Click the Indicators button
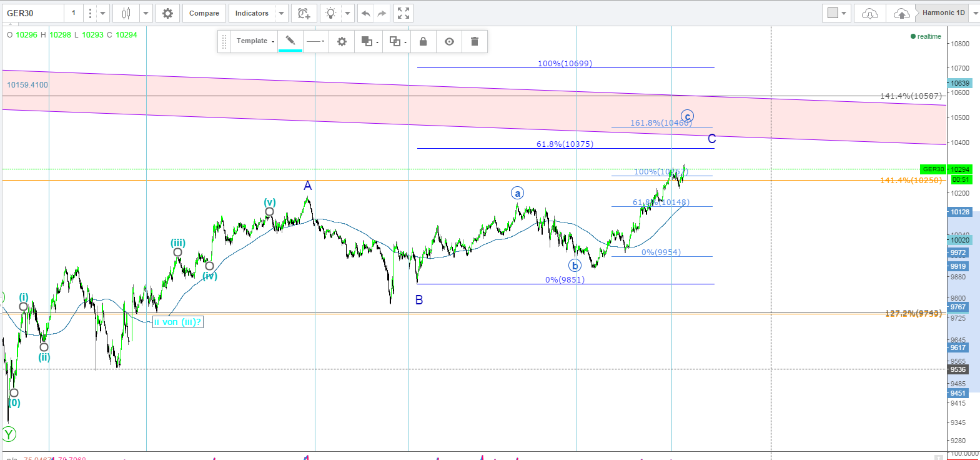 point(252,13)
